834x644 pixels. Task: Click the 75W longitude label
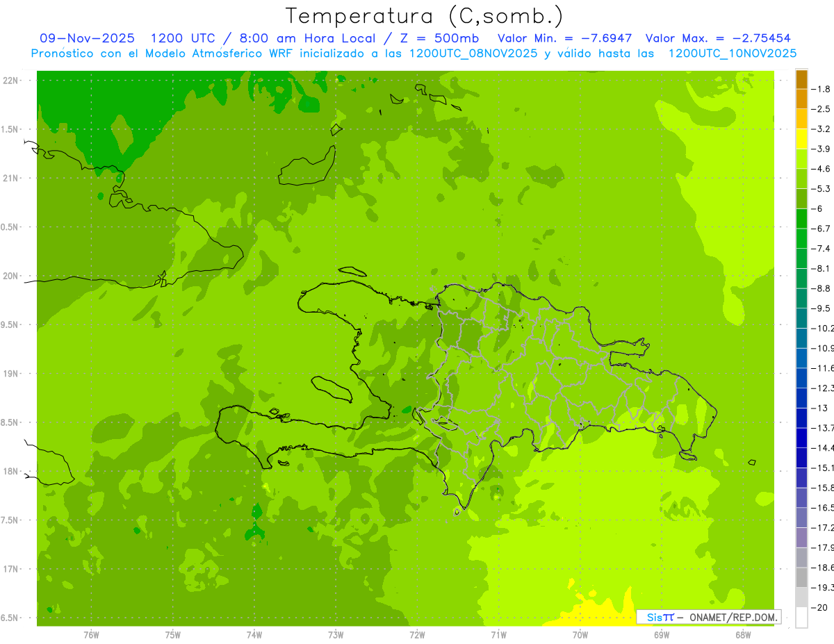[x=173, y=635]
